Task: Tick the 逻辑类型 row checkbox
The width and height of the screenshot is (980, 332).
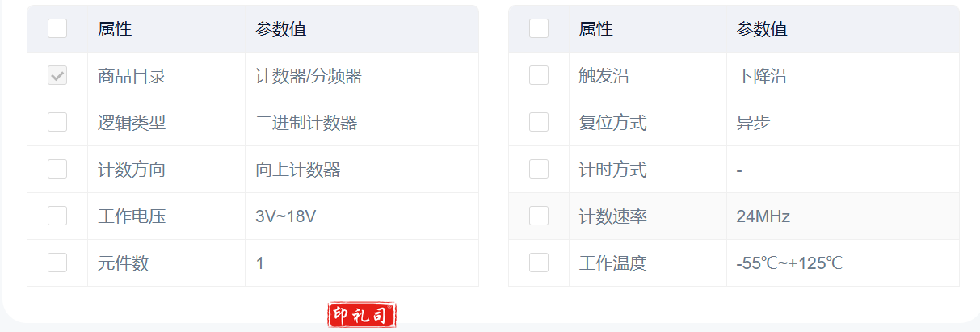Action: [57, 122]
